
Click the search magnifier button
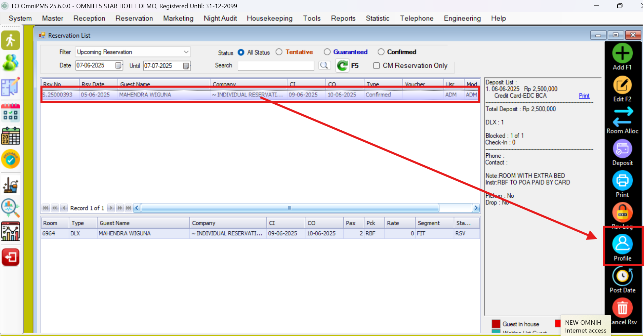tap(324, 65)
